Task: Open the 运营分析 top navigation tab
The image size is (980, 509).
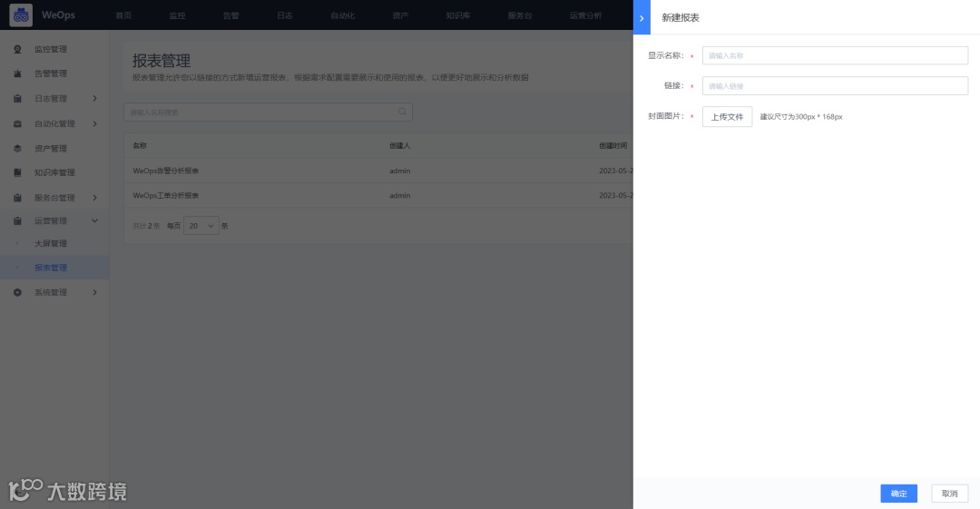Action: pos(585,15)
